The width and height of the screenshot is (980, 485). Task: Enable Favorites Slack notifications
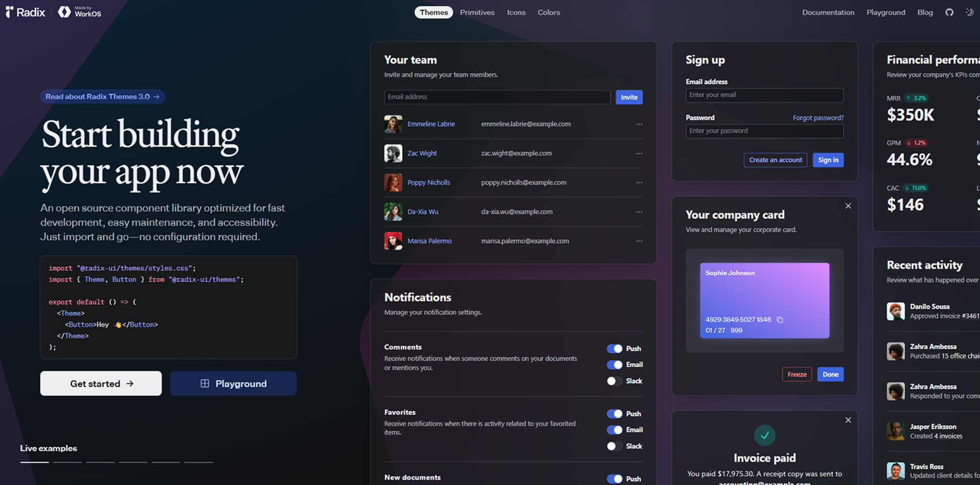click(614, 446)
